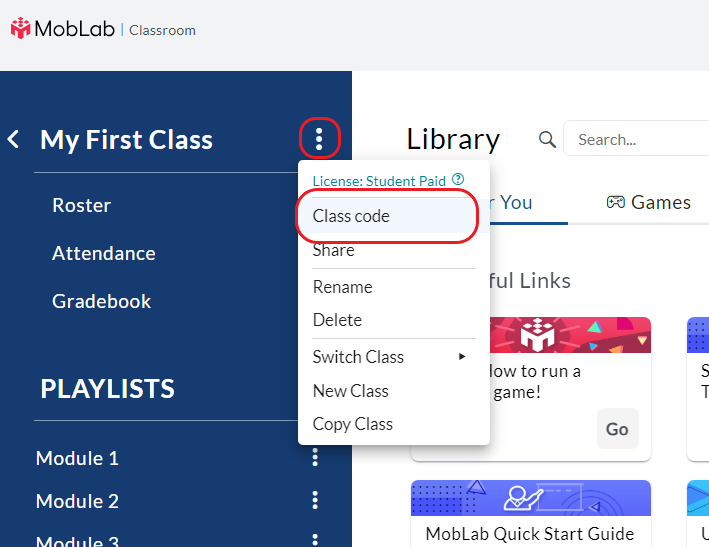Image resolution: width=709 pixels, height=547 pixels.
Task: Open the My First Class kebab menu
Action: [319, 139]
